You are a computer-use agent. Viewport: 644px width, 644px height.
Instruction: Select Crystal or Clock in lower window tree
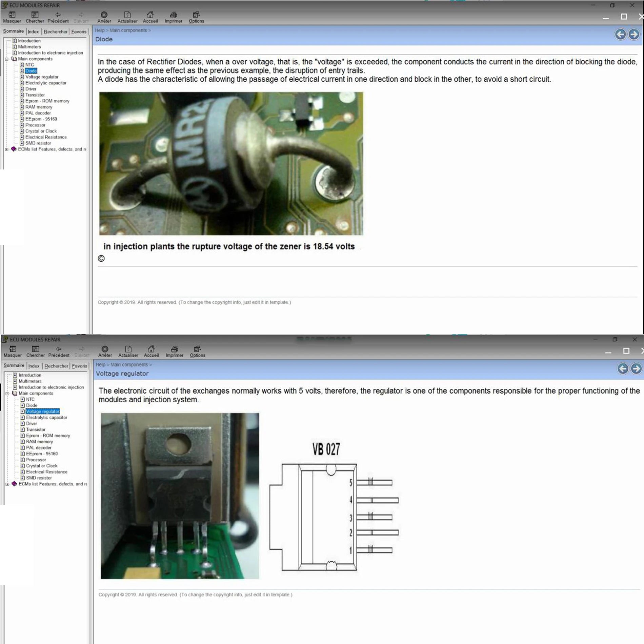click(x=42, y=466)
